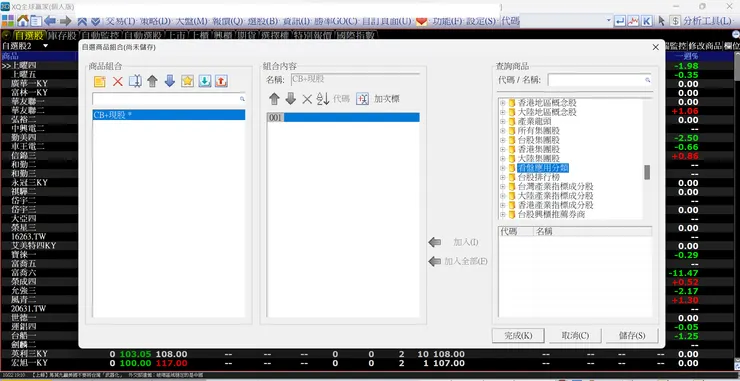The image size is (740, 381).
Task: Click the 加次標 icon
Action: (362, 99)
